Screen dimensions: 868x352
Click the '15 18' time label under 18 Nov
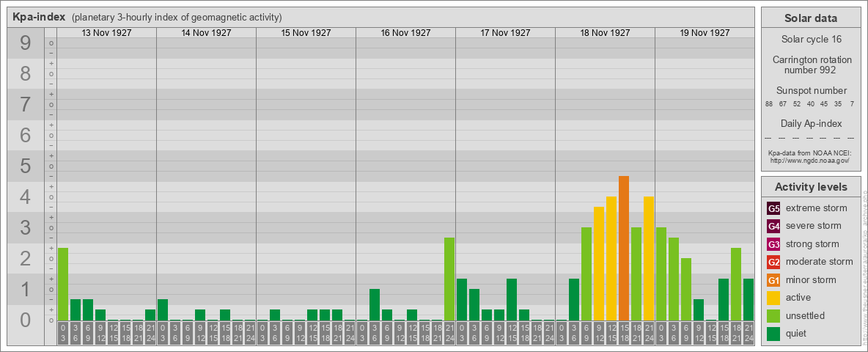pos(624,334)
